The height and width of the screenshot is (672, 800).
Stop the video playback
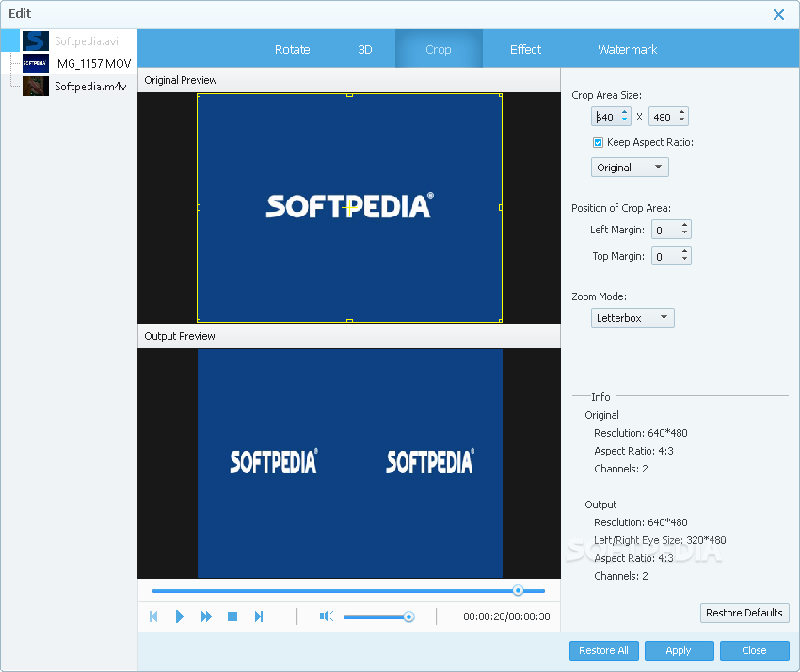pos(232,616)
